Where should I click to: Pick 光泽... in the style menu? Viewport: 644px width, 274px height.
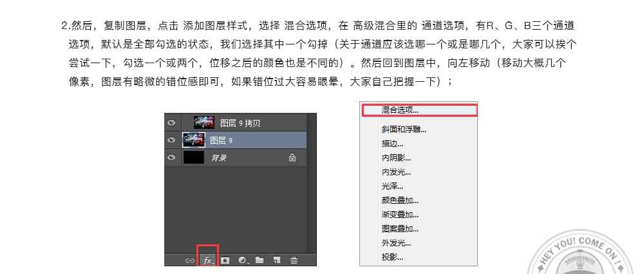point(392,186)
